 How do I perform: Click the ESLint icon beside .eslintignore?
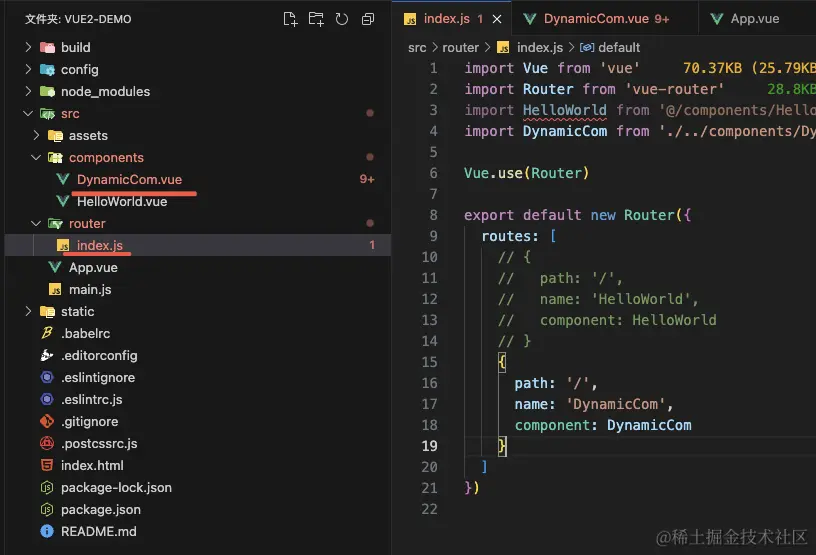click(x=47, y=377)
